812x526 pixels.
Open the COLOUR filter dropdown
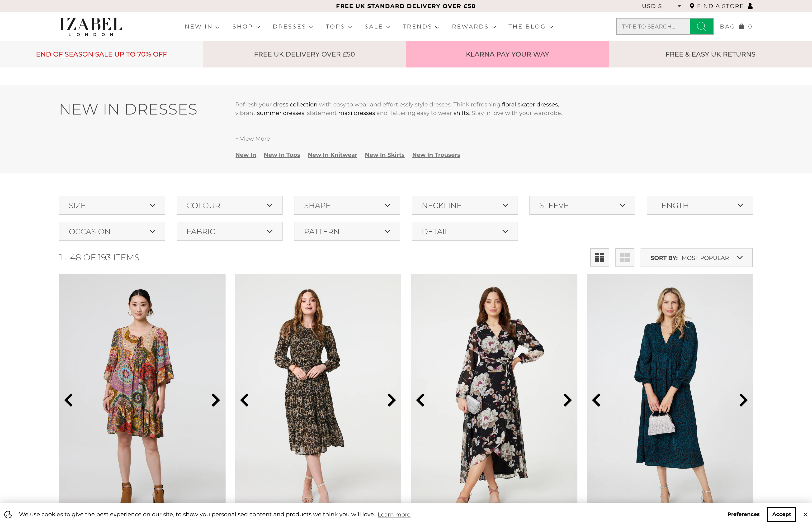(x=229, y=205)
